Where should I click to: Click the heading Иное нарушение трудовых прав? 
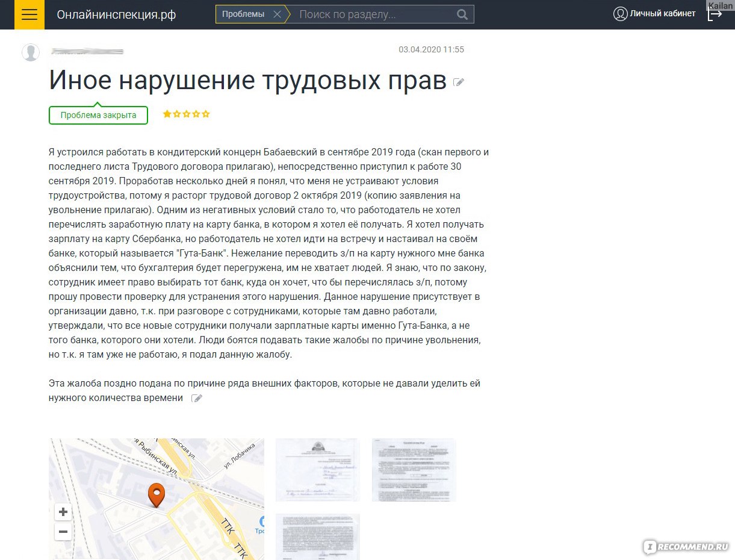tap(247, 80)
